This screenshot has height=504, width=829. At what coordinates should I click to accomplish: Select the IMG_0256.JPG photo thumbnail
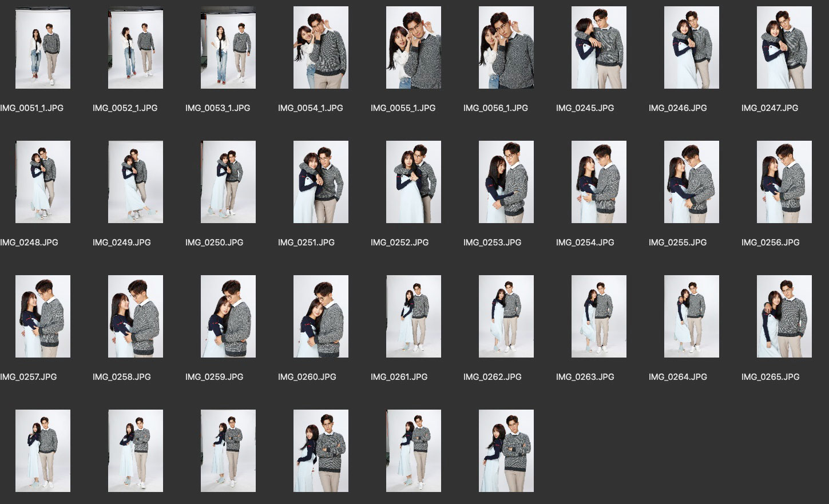[x=784, y=182]
